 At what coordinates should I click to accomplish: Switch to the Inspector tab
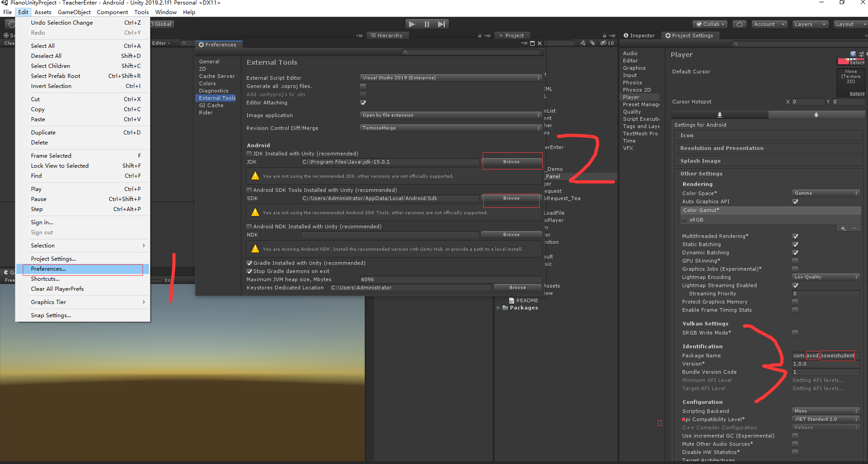pos(639,36)
